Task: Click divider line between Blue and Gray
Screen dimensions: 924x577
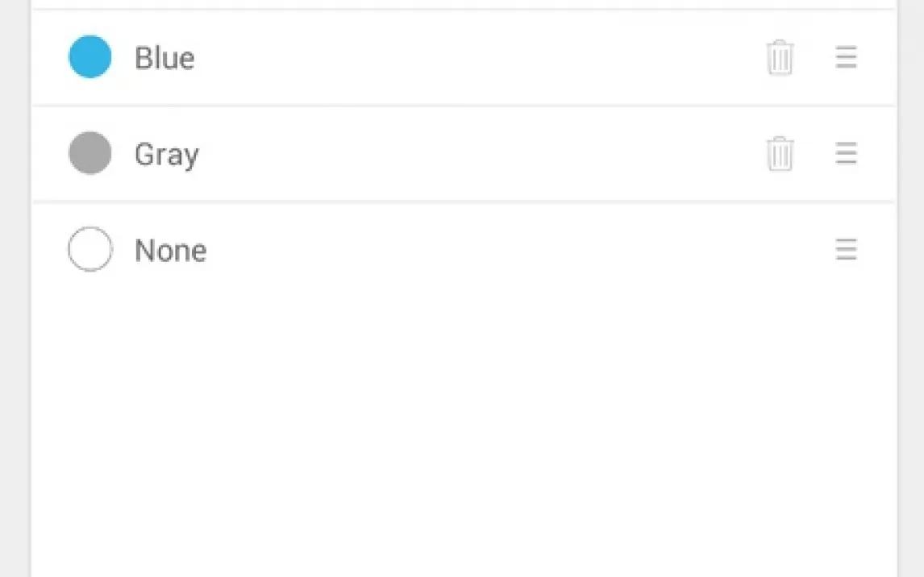Action: [464, 106]
